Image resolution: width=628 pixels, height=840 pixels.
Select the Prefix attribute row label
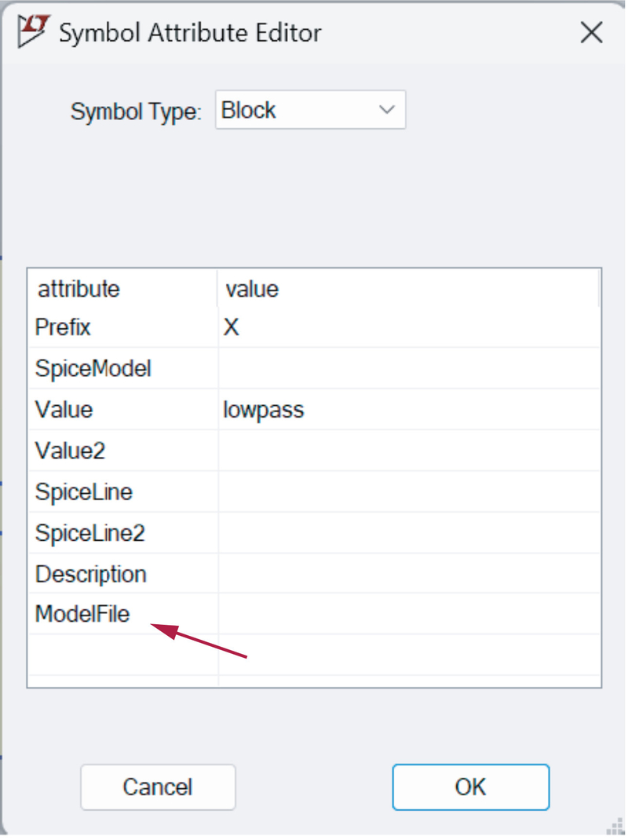point(64,327)
